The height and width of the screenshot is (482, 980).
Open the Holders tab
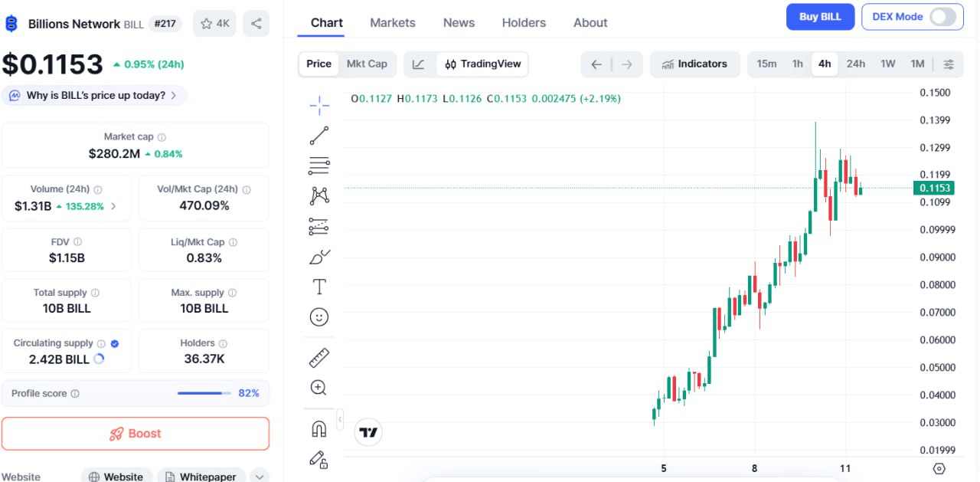tap(524, 23)
